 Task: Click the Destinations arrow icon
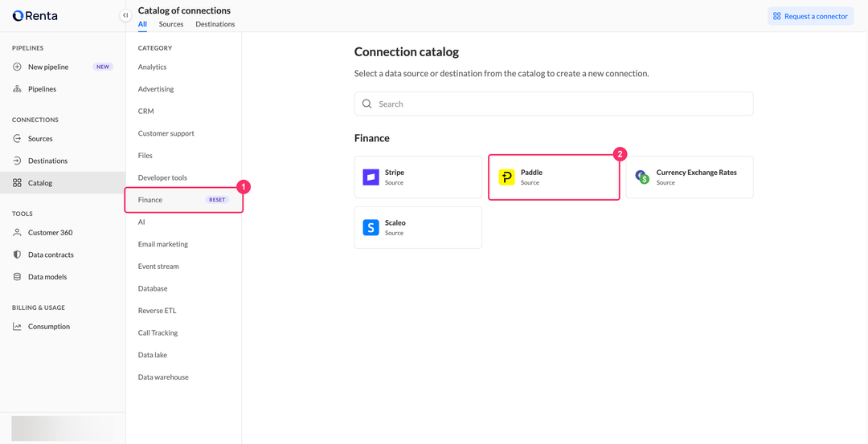[17, 161]
